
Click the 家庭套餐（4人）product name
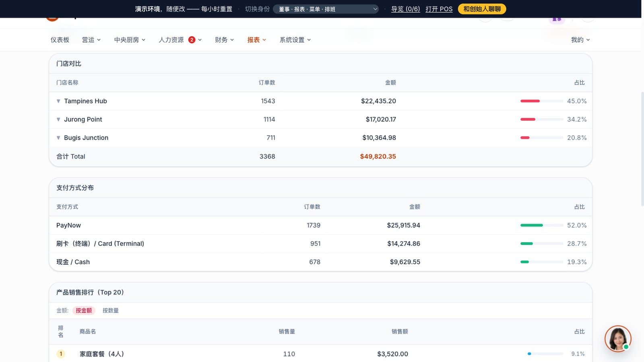click(x=102, y=354)
